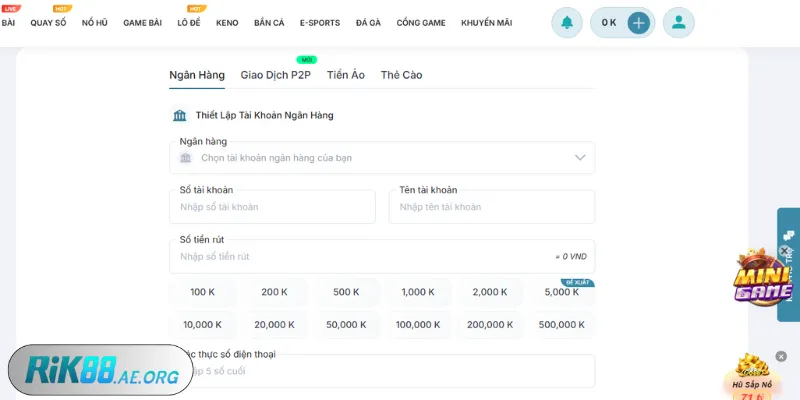This screenshot has height=400, width=800.
Task: Click the Hũ Sắp Nổ jackpot icon
Action: pos(750,374)
